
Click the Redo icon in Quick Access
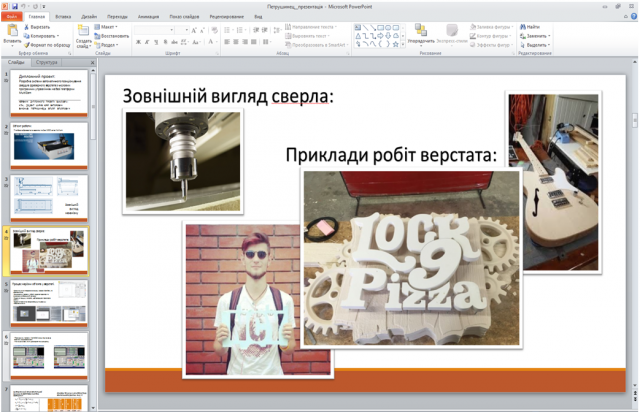36,7
